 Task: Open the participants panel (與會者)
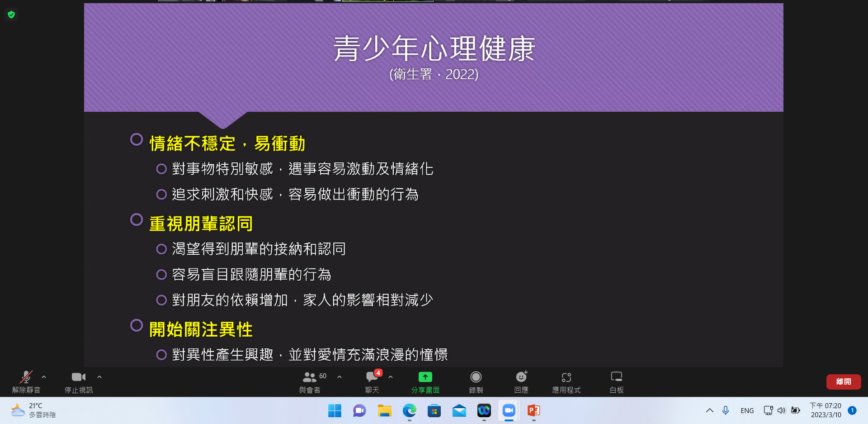(310, 381)
